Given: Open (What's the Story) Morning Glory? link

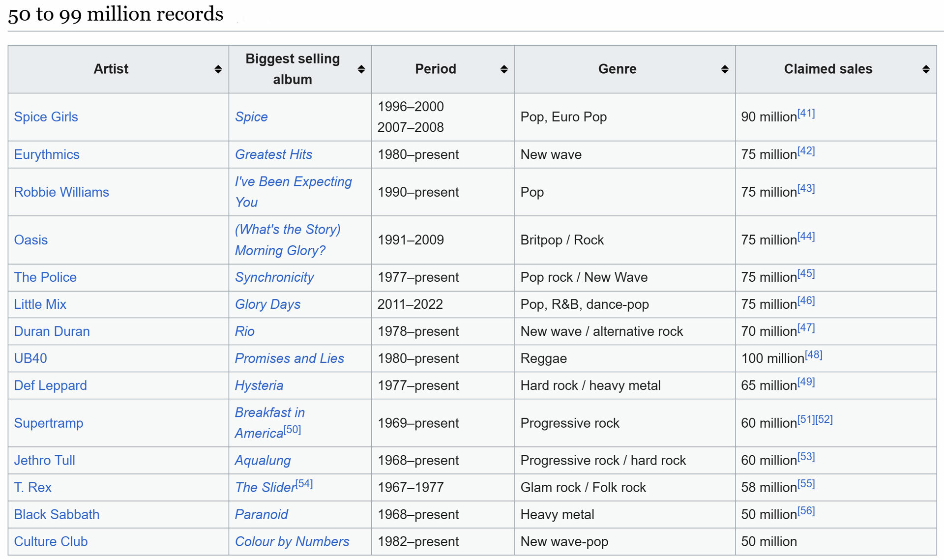Looking at the screenshot, I should 288,240.
